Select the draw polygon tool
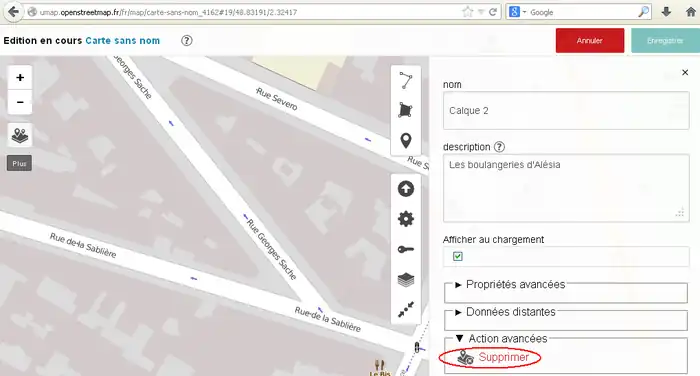Image resolution: width=700 pixels, height=376 pixels. [x=405, y=110]
